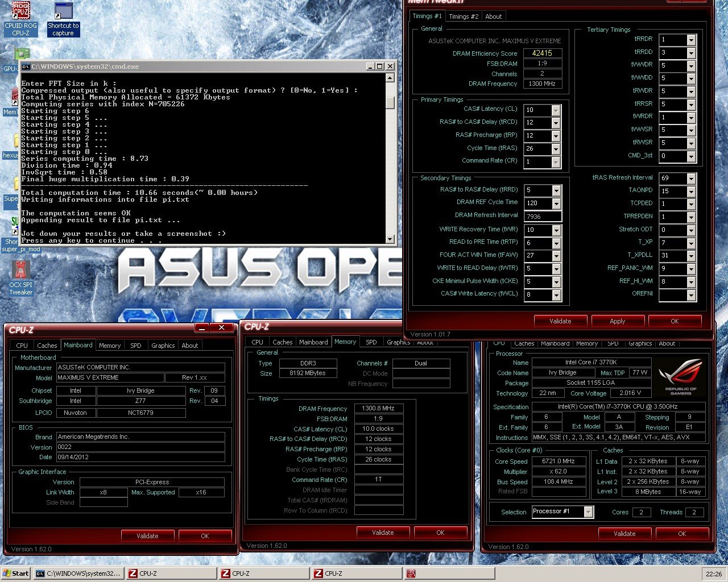Switch to the Timings #2 tab
The height and width of the screenshot is (582, 728).
point(464,16)
